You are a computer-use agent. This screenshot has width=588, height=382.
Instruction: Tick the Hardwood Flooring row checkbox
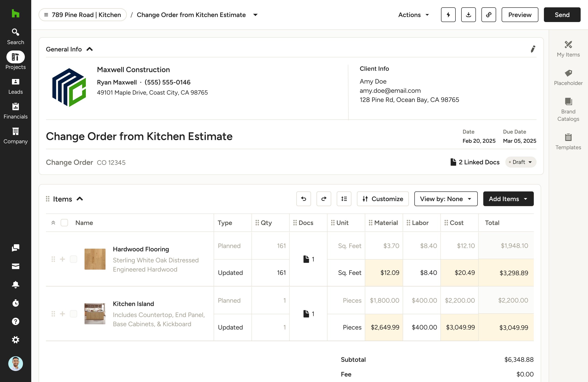(73, 259)
